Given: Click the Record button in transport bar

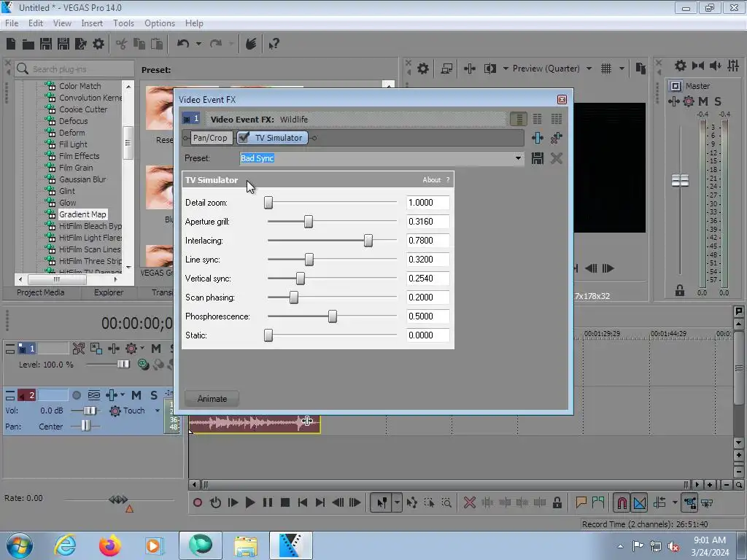Looking at the screenshot, I should 198,502.
